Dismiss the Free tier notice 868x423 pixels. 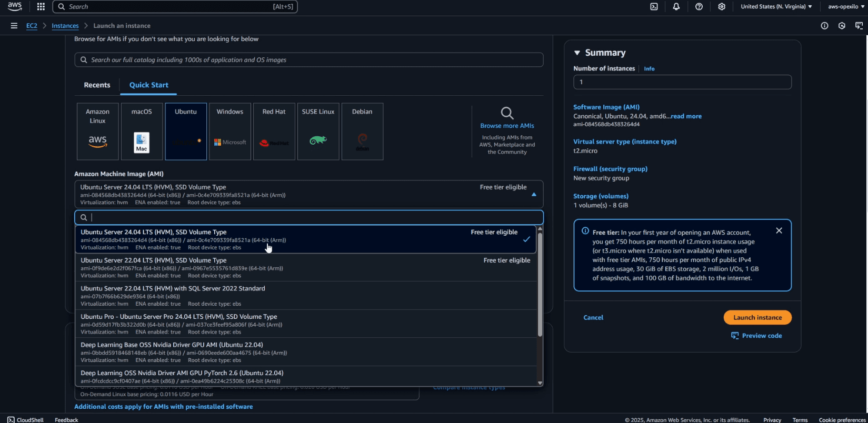tap(779, 231)
